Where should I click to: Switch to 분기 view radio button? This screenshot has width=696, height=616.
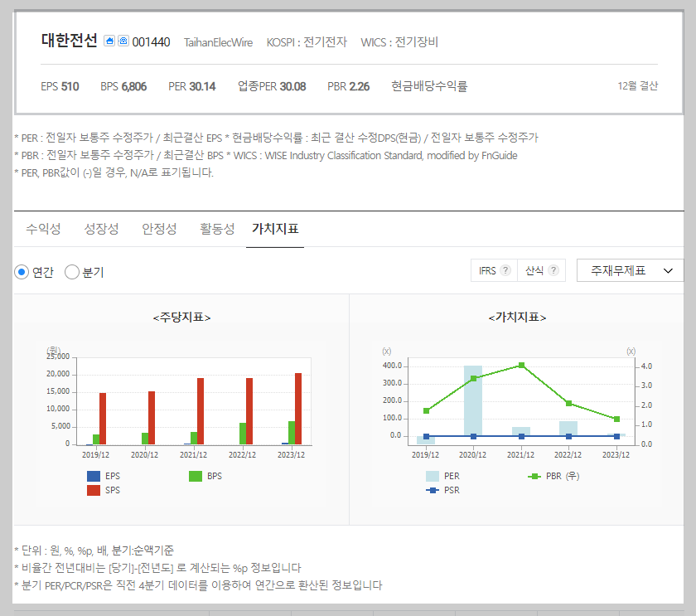pos(72,271)
